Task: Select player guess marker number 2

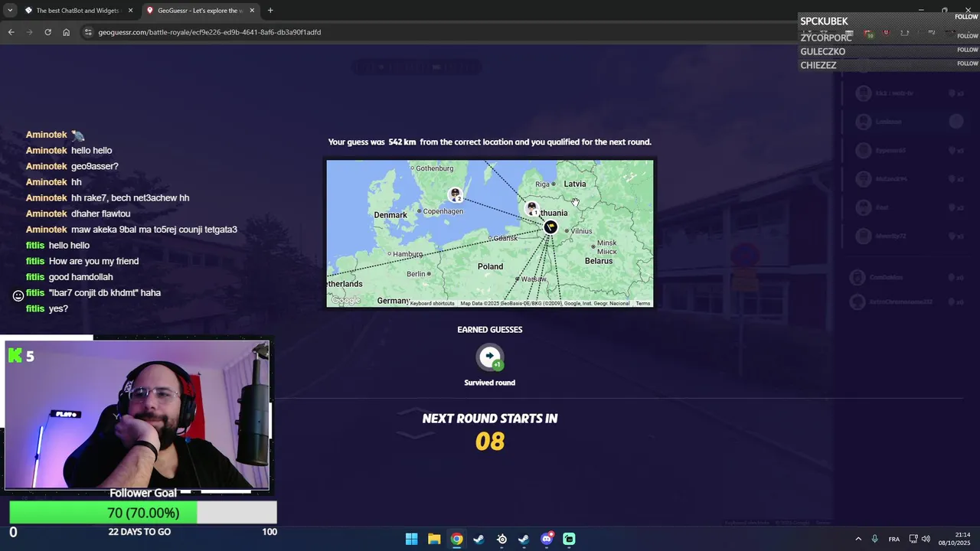Action: [x=455, y=194]
